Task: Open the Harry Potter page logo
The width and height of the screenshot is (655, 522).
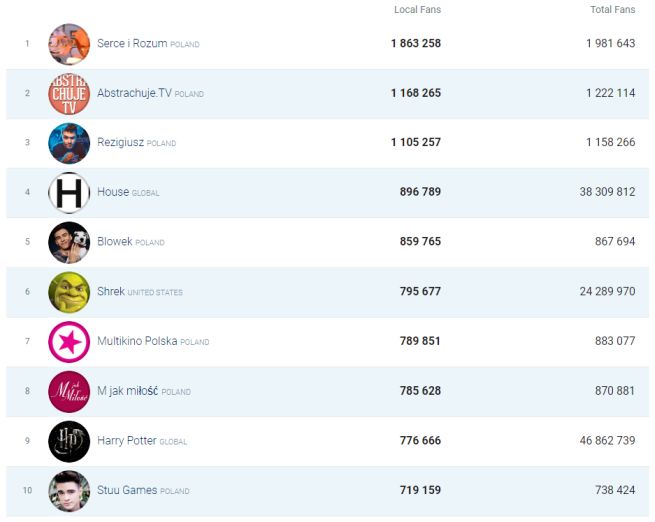Action: [x=69, y=441]
